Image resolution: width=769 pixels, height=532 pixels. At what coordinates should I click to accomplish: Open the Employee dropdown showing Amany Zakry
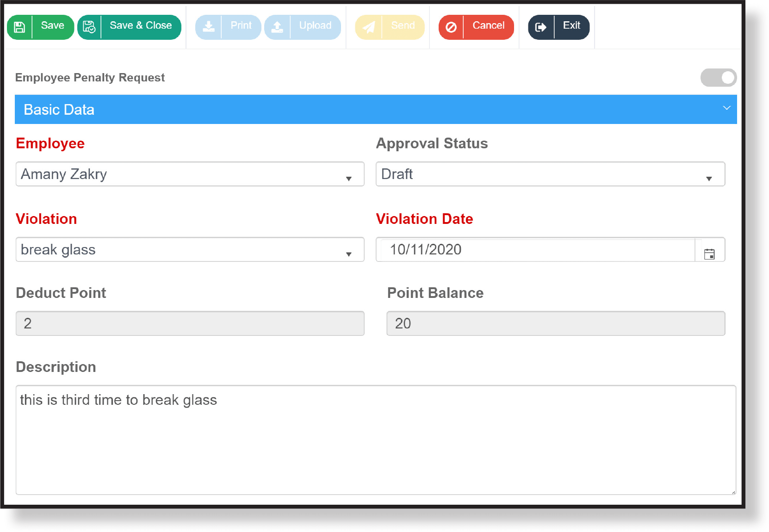tap(190, 174)
